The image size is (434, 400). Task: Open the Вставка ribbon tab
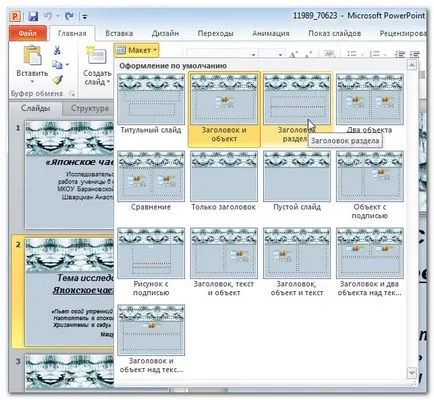(x=119, y=33)
